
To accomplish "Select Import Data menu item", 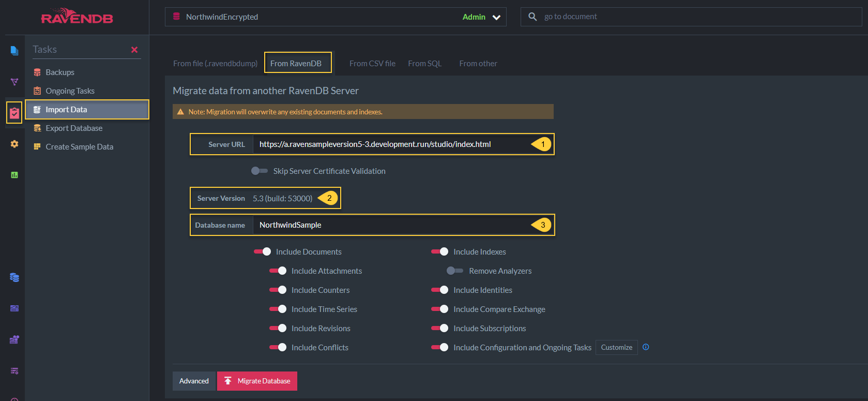I will [87, 110].
